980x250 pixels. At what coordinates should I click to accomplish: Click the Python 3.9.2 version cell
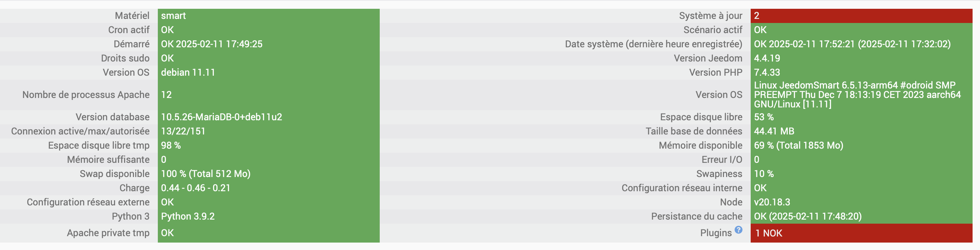[188, 217]
